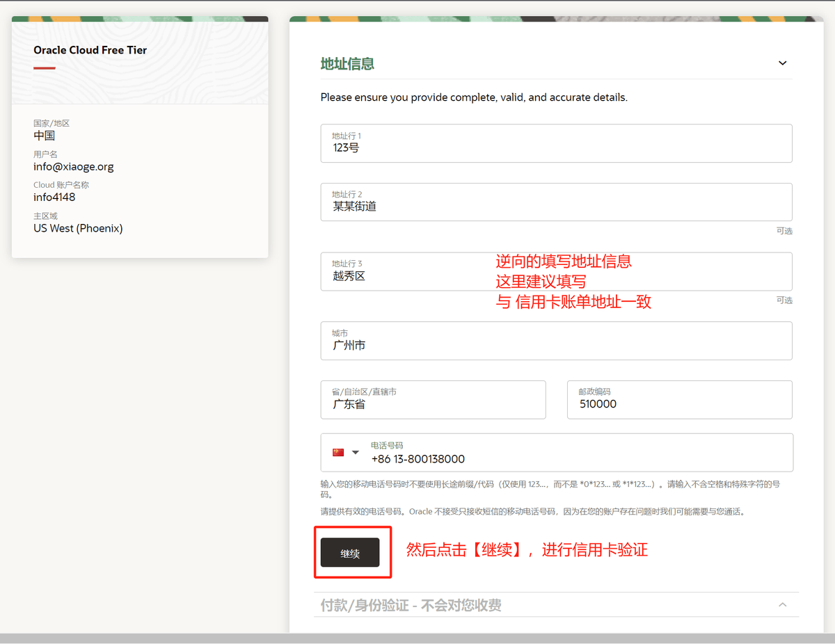The image size is (835, 644).
Task: Click the 中国 country value
Action: (x=45, y=136)
